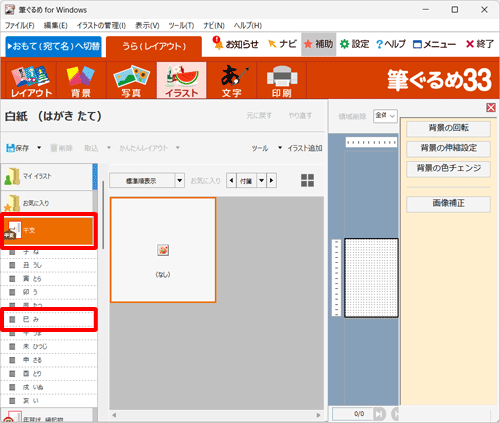500x423 pixels.
Task: Click 終了 red X to quit
Action: [480, 44]
